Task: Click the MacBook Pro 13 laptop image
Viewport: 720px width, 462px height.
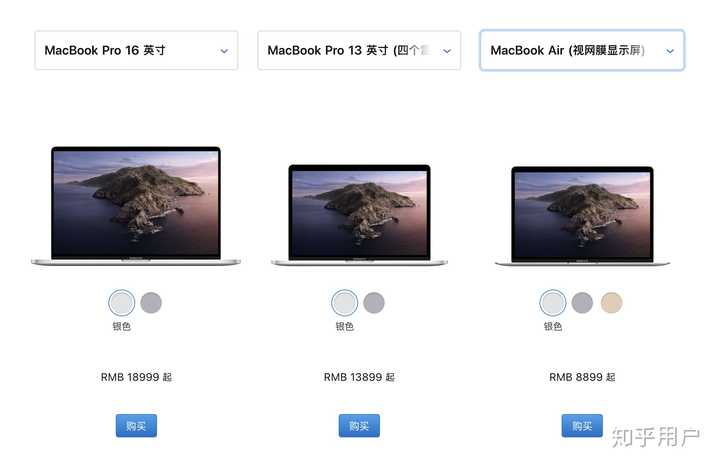Action: pos(359,215)
